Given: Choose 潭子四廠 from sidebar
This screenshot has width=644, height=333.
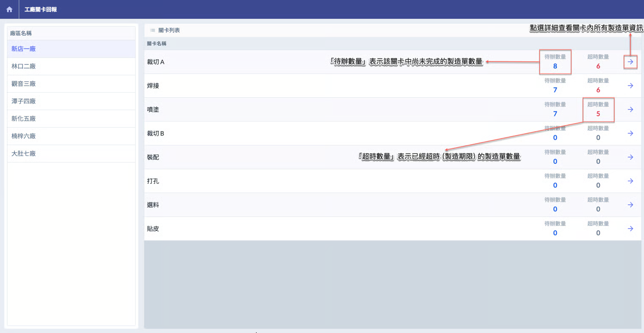Looking at the screenshot, I should [24, 101].
